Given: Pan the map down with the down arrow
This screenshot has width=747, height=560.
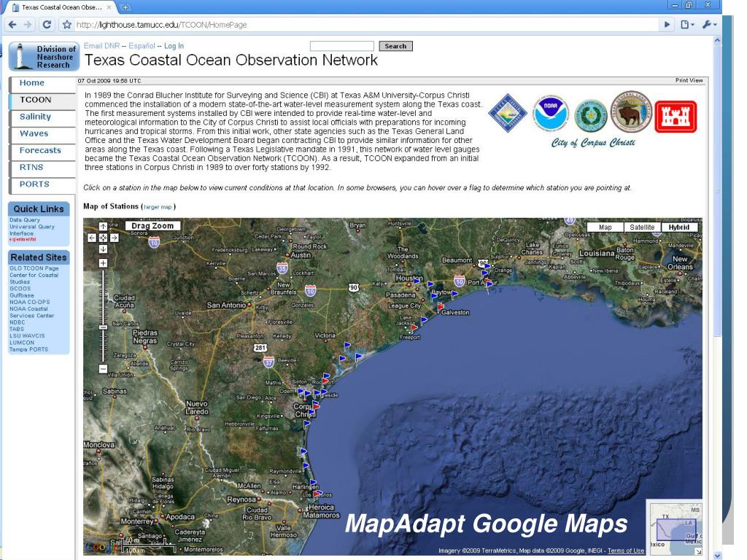Looking at the screenshot, I should tap(103, 249).
